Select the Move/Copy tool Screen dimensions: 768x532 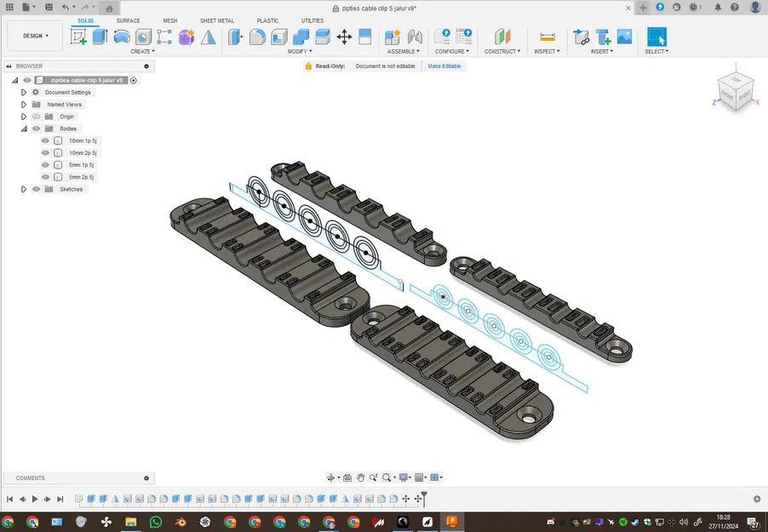coord(344,37)
